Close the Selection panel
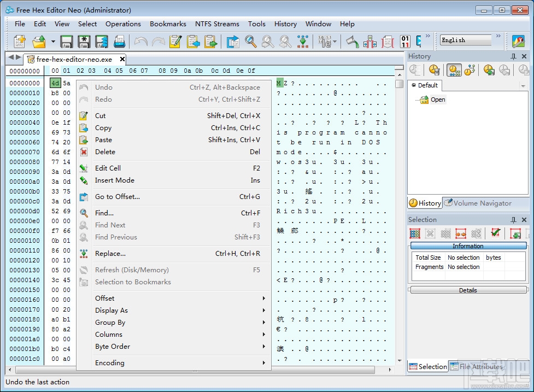 (524, 220)
